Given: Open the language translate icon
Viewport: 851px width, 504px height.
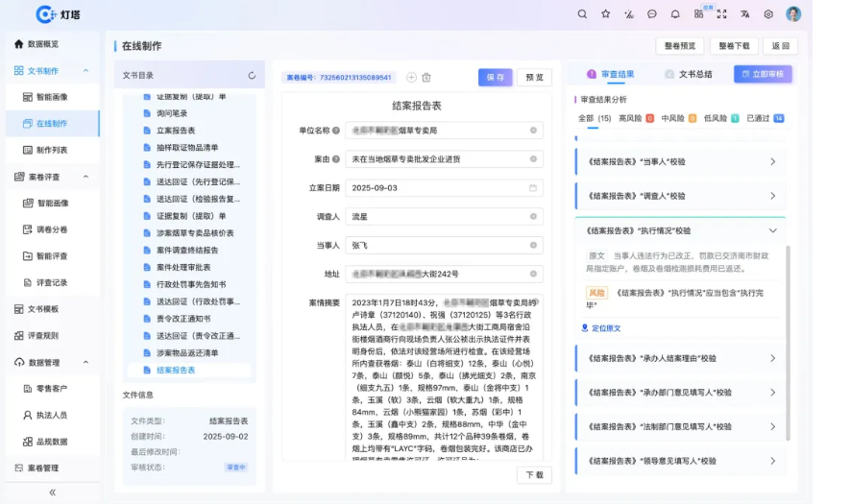Looking at the screenshot, I should coord(745,14).
